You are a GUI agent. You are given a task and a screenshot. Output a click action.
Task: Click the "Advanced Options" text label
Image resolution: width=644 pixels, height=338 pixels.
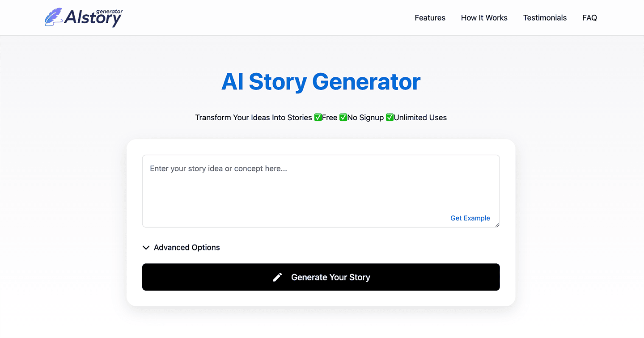tap(186, 247)
